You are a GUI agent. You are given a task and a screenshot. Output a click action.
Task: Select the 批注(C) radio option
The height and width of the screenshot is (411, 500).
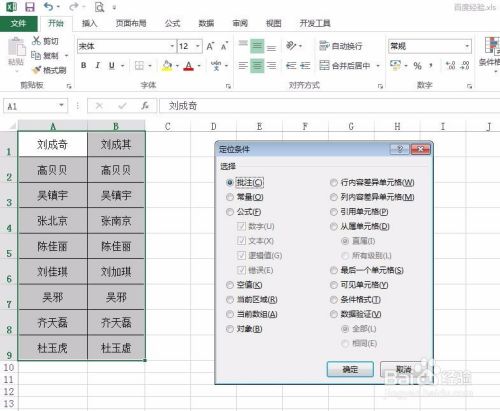click(x=229, y=183)
